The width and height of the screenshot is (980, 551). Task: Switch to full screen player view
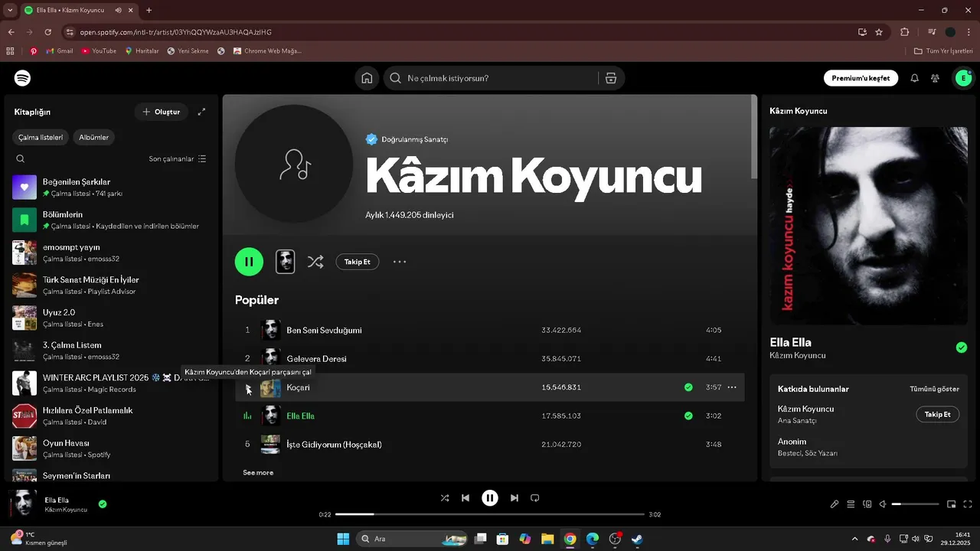point(968,504)
